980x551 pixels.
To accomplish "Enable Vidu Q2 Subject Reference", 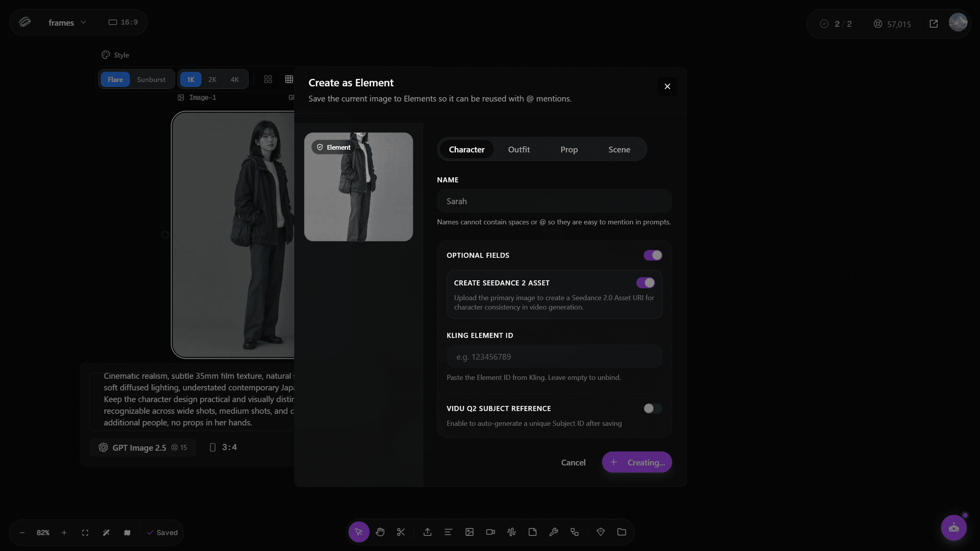I will (653, 408).
